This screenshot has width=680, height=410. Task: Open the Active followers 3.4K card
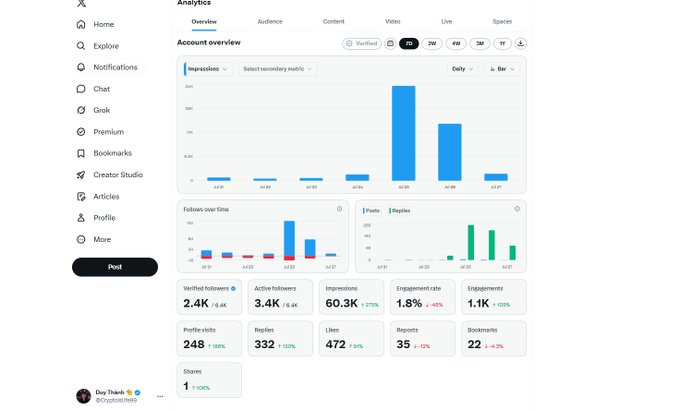[280, 297]
